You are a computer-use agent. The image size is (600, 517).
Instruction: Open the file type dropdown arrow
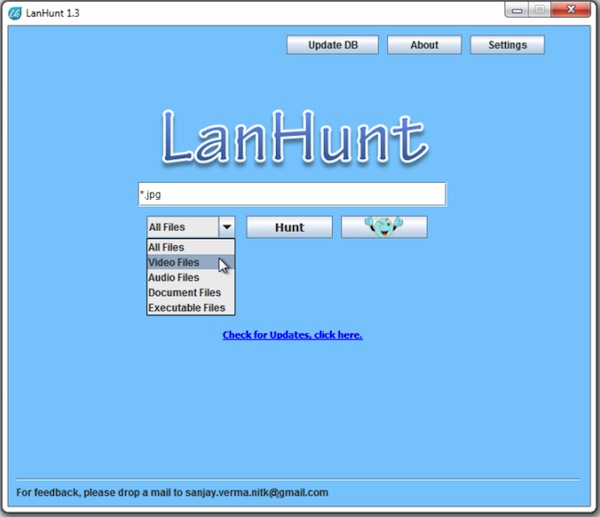coord(227,227)
